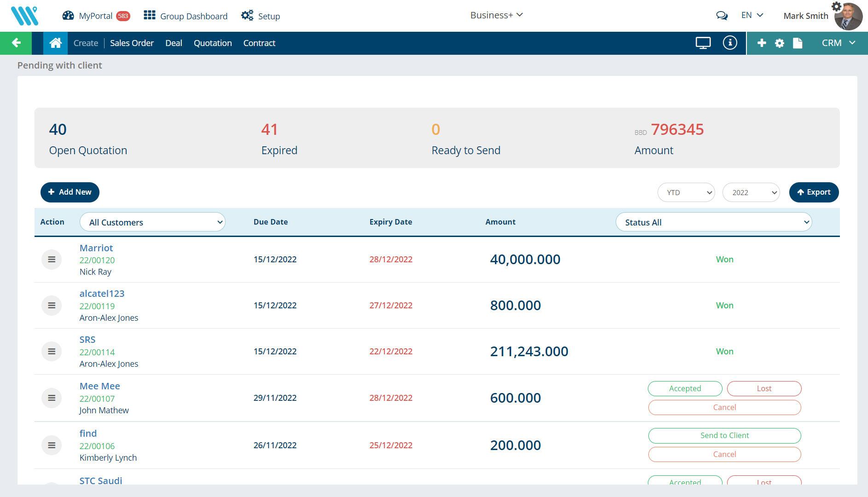Open action menu for SRS row
This screenshot has height=497, width=868.
pyautogui.click(x=52, y=352)
